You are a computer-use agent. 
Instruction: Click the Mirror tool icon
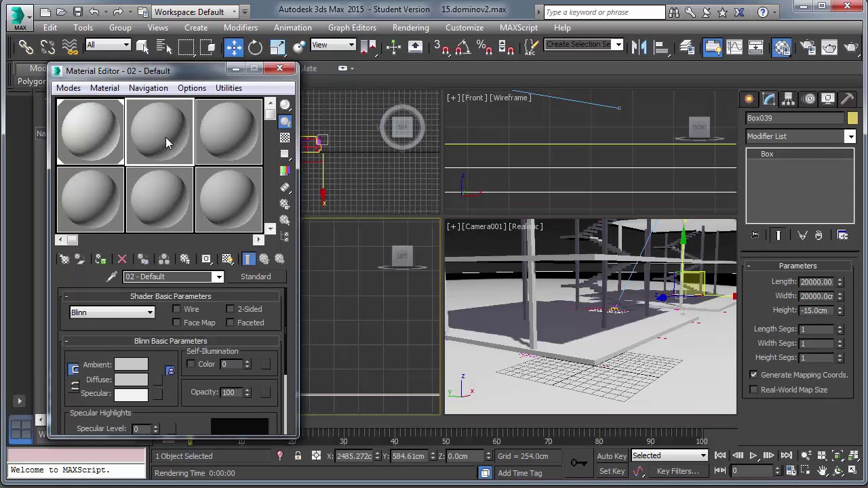point(638,47)
